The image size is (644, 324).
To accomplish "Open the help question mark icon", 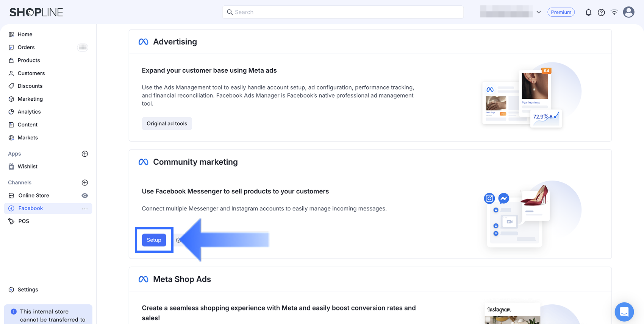I will point(601,12).
